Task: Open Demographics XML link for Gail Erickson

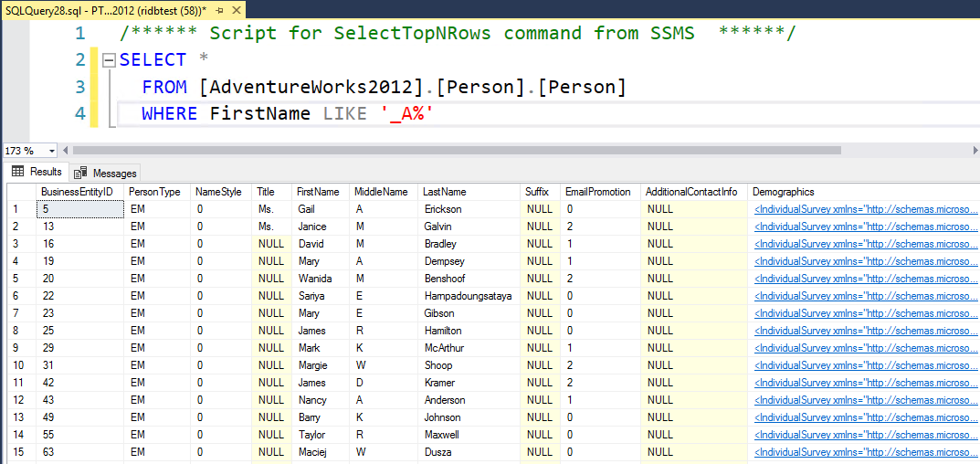Action: [866, 209]
